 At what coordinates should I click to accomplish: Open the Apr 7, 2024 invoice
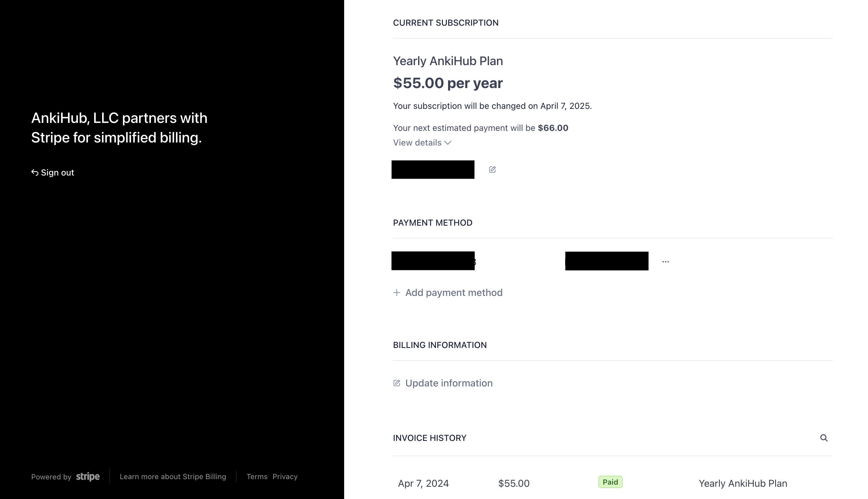tap(423, 483)
